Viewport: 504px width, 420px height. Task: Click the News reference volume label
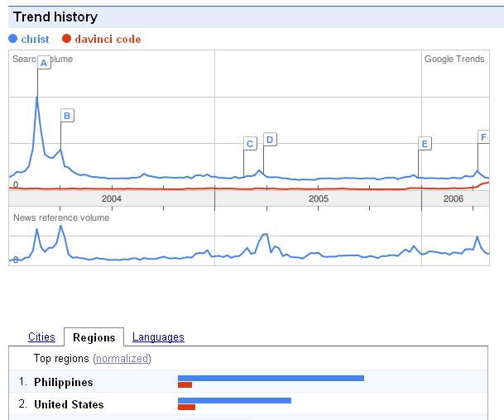(x=61, y=217)
